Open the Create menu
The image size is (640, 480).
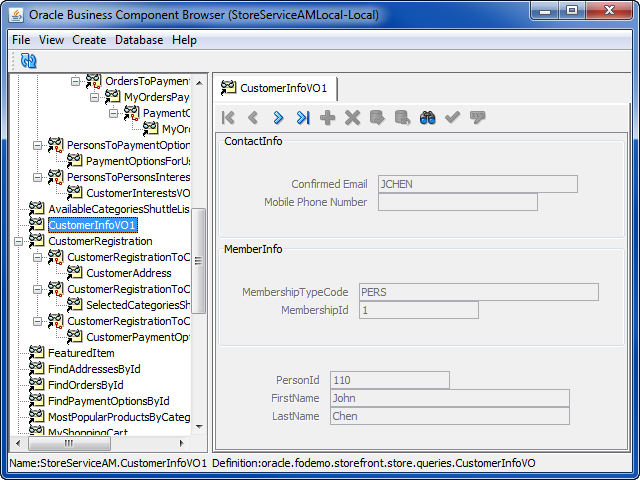(x=89, y=40)
